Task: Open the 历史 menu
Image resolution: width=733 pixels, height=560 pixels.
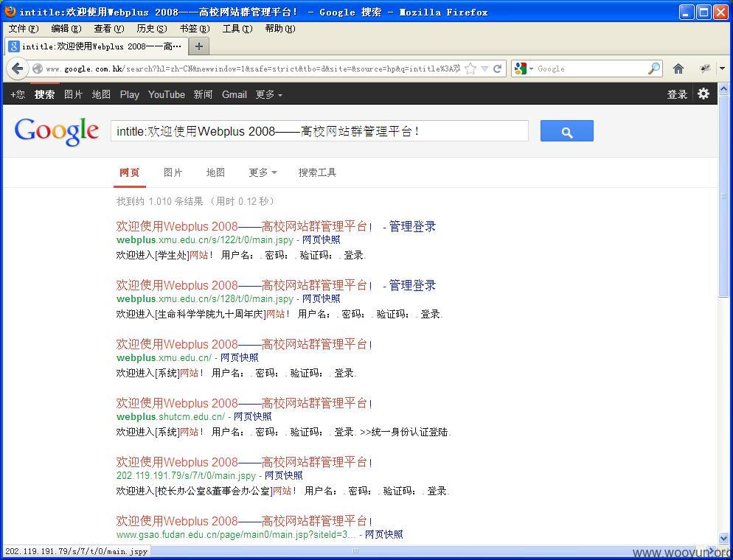Action: pos(151,29)
